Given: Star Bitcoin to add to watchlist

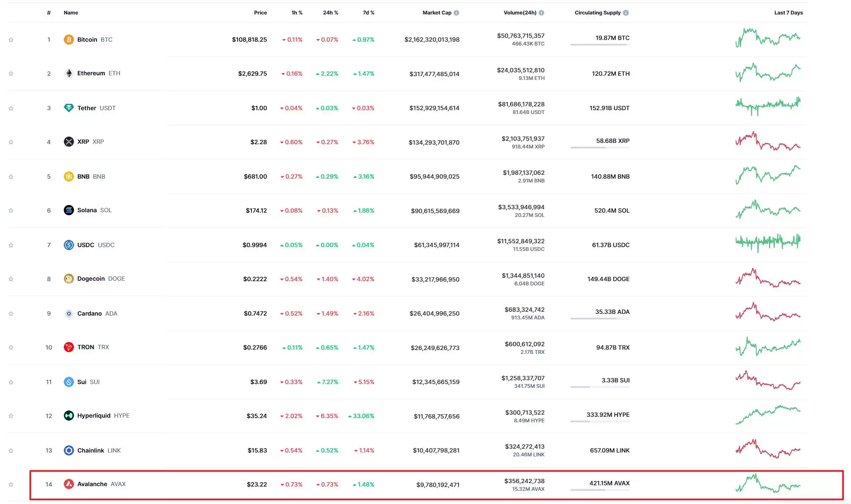Looking at the screenshot, I should pyautogui.click(x=11, y=40).
